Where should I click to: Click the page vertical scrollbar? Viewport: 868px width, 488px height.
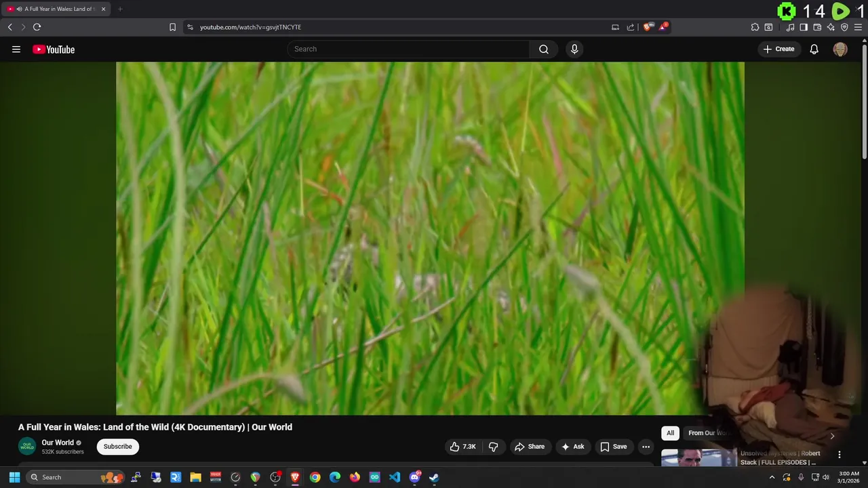click(x=864, y=102)
